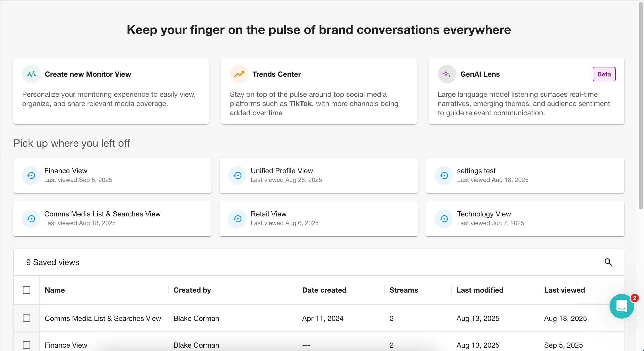Sort table by Name column header
The width and height of the screenshot is (644, 351).
(x=55, y=290)
